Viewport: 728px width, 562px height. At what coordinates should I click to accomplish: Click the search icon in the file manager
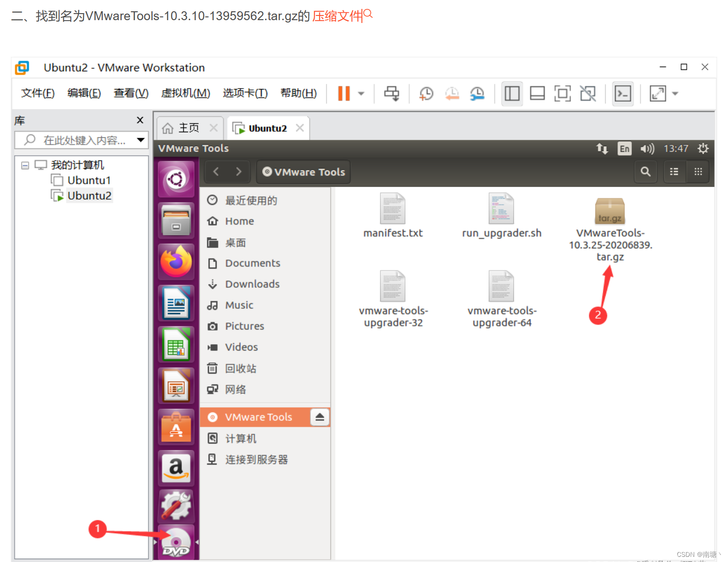pos(645,172)
